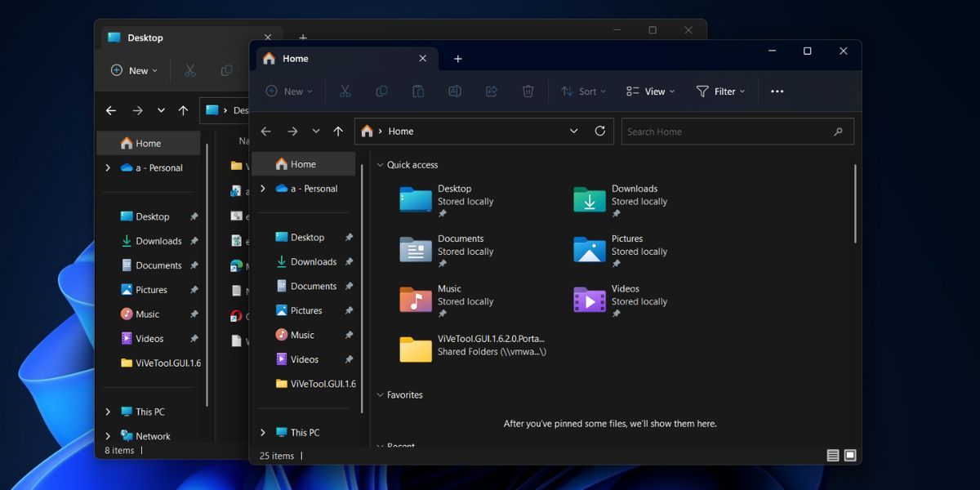Screen dimensions: 980x490
Task: Switch to the Desktop tab in back window
Action: (x=147, y=37)
